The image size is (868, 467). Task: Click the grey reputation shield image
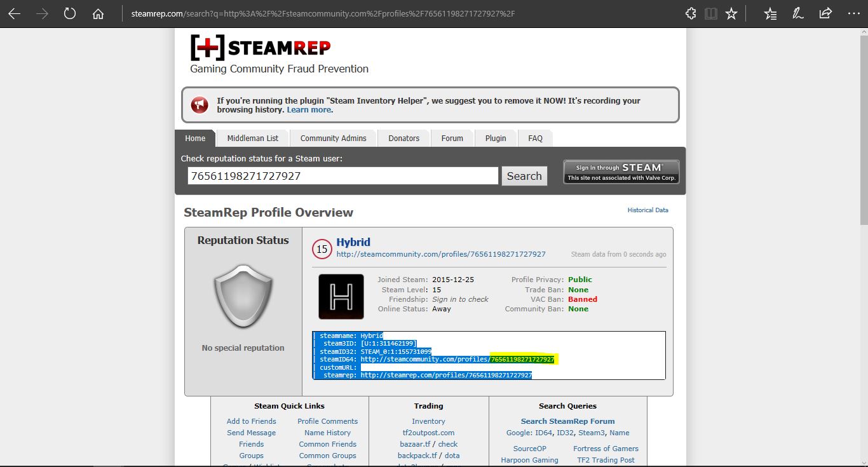click(x=243, y=295)
